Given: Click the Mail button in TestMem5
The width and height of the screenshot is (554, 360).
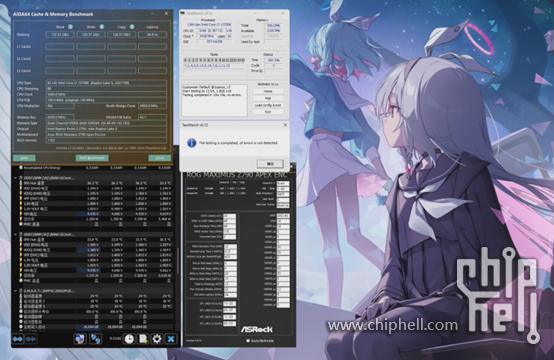Looking at the screenshot, I should point(268,98).
